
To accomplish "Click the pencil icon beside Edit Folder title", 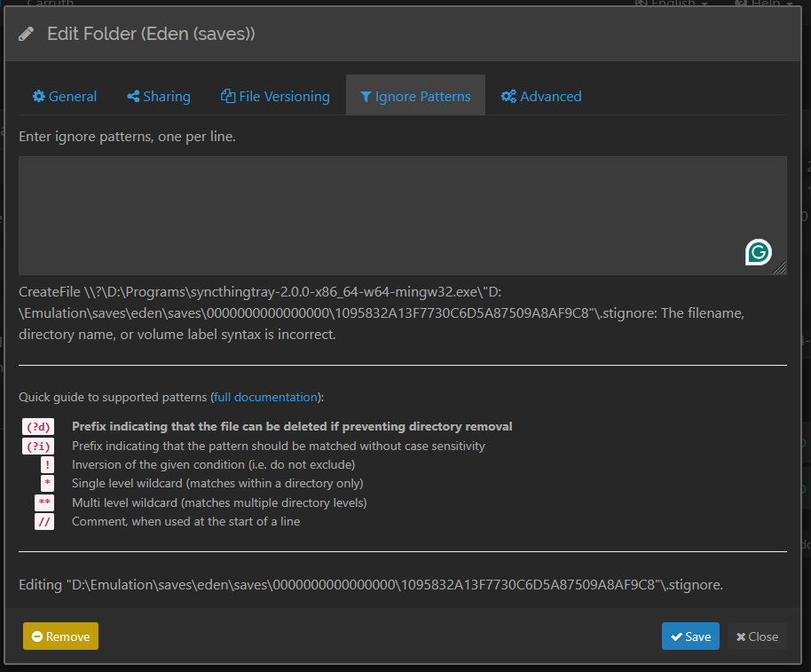I will coord(27,34).
